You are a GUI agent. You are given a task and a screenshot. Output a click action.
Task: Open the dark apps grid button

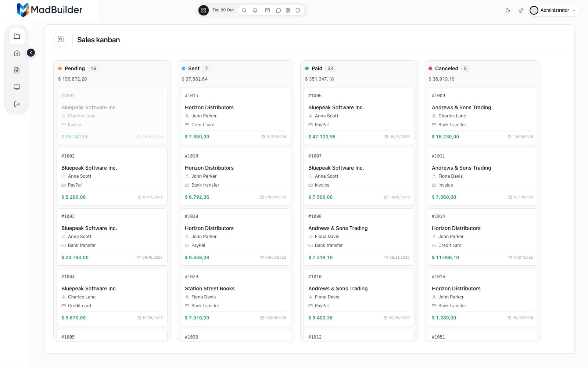coord(204,10)
